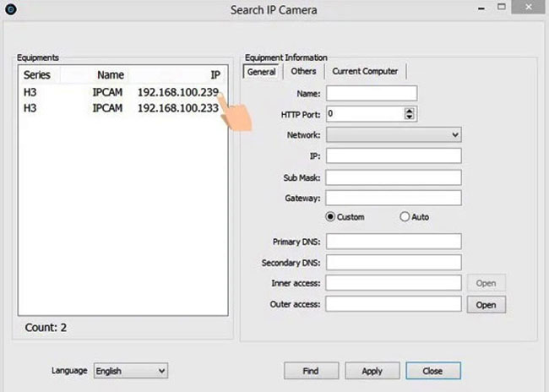The height and width of the screenshot is (392, 549).
Task: Close window with title bar X
Action: [529, 7]
